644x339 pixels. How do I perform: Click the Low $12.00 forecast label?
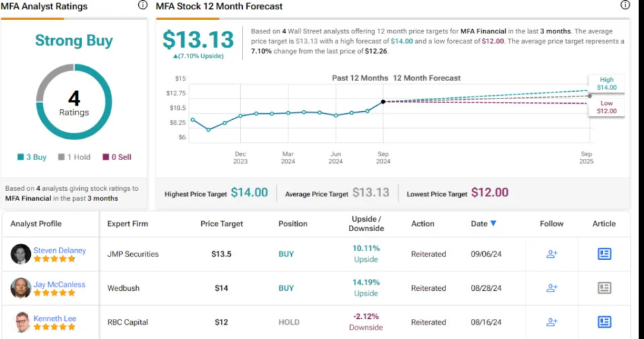[606, 107]
